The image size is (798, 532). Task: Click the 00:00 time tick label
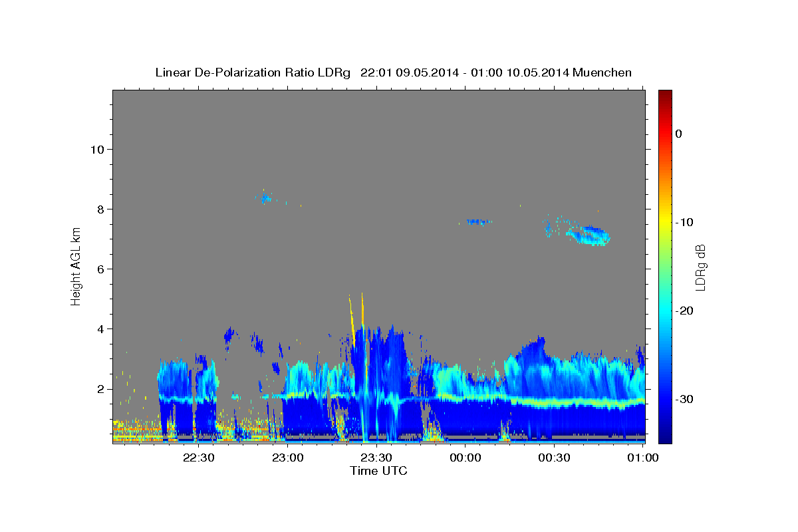[465, 458]
